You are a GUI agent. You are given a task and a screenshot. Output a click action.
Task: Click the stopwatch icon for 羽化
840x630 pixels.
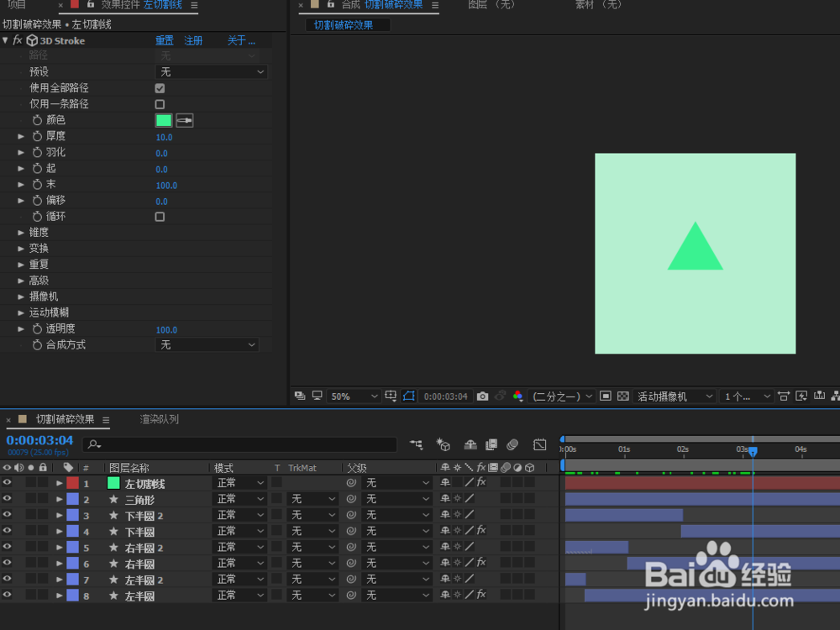(37, 153)
